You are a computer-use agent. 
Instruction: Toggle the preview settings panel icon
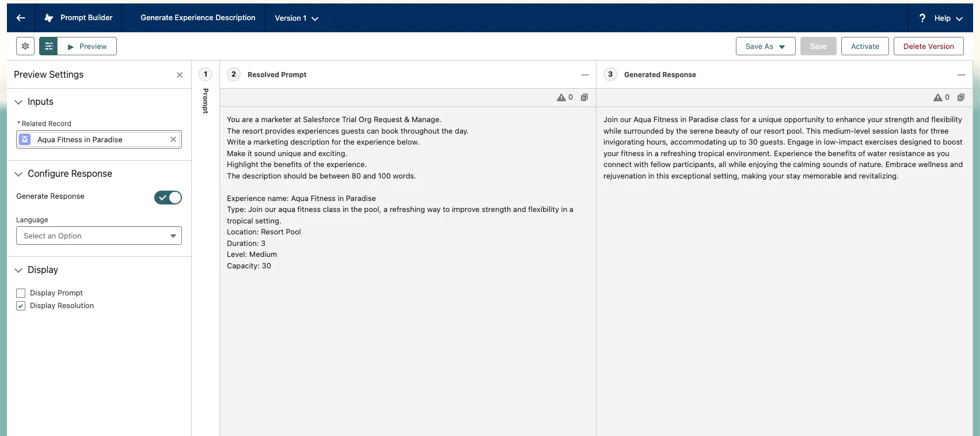pyautogui.click(x=48, y=46)
